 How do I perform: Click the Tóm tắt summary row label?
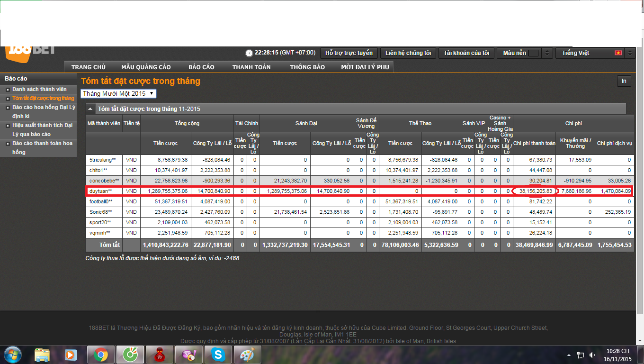click(x=109, y=245)
